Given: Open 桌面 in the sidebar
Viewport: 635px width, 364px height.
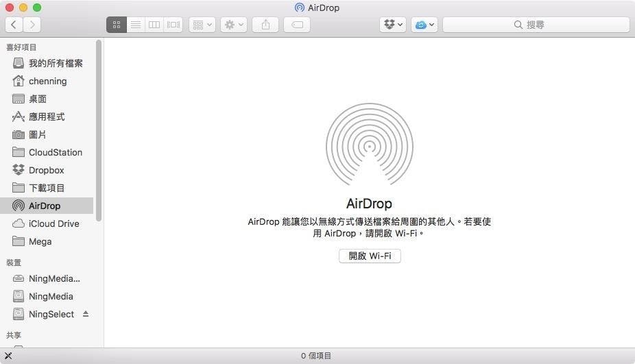Looking at the screenshot, I should [48, 99].
